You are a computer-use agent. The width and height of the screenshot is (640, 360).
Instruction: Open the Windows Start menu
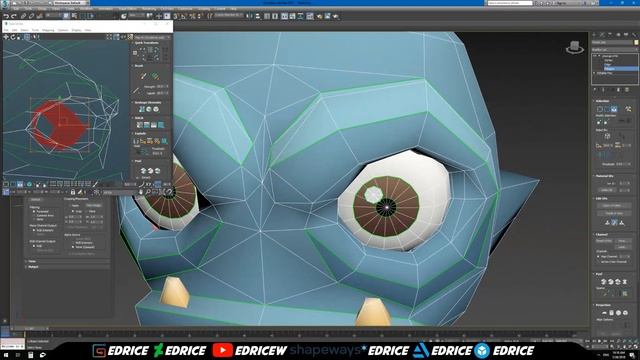5,356
